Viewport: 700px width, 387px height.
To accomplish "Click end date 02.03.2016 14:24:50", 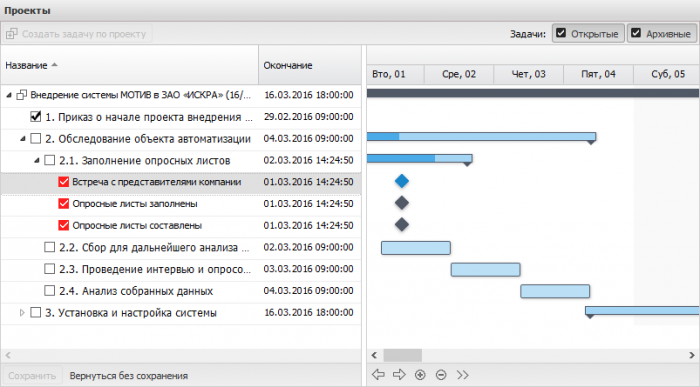I will pos(308,160).
